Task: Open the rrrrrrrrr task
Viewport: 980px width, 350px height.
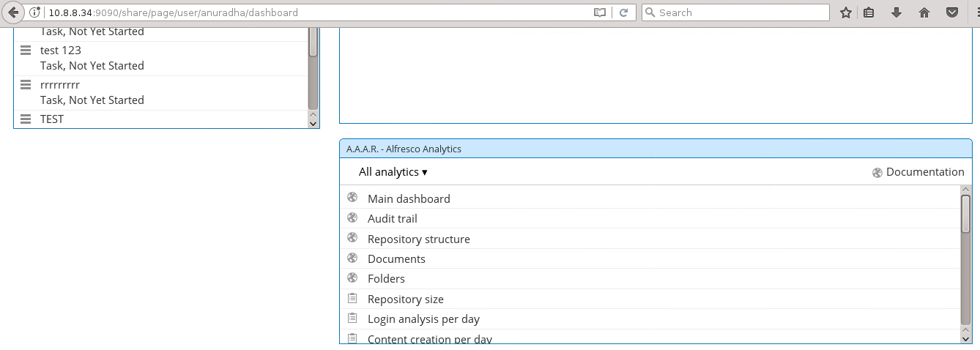Action: tap(60, 85)
